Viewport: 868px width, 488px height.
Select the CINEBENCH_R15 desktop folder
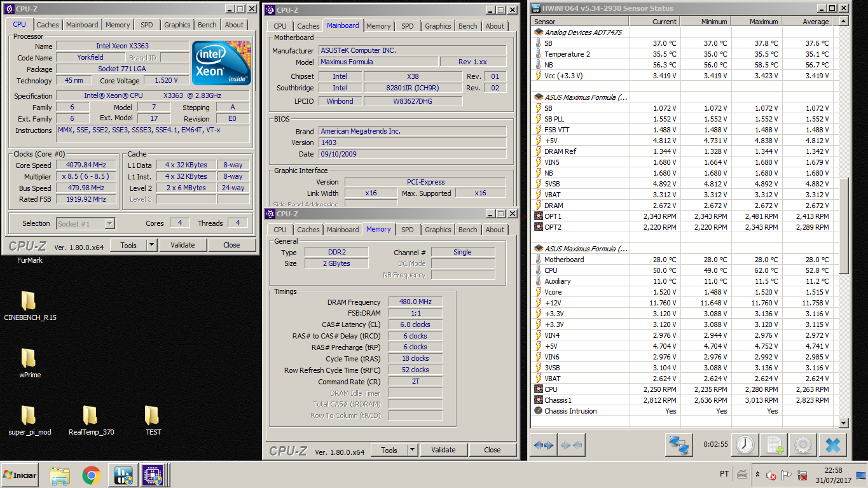(x=30, y=307)
